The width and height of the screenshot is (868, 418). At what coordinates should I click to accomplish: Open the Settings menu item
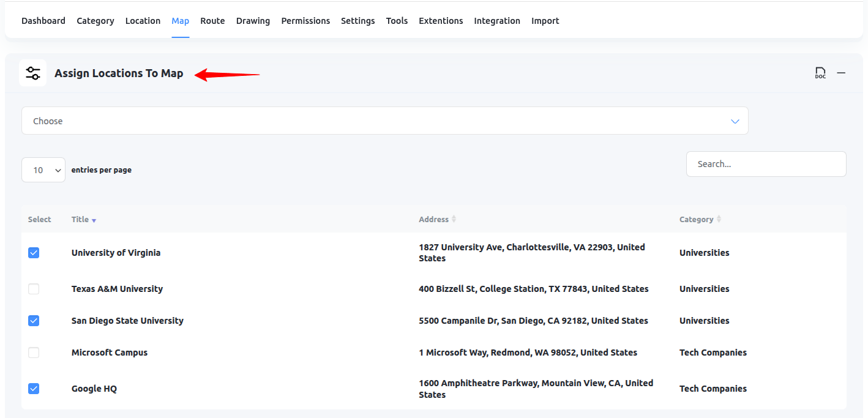[x=357, y=21]
